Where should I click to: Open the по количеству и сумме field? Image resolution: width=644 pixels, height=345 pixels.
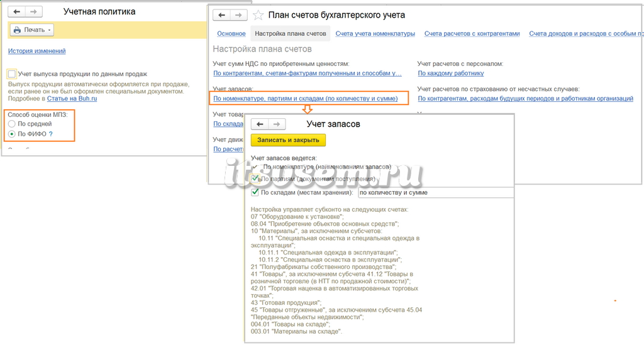435,192
